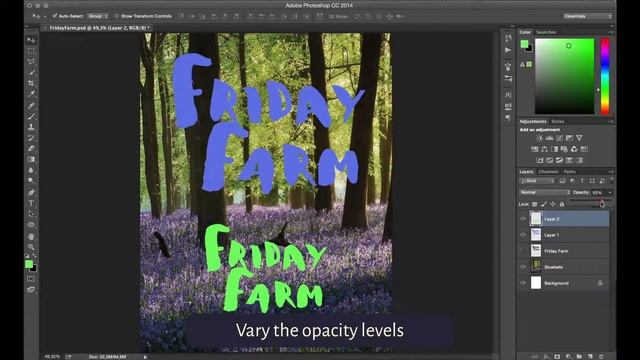640x360 pixels.
Task: Click the foreground color swatch in Color panel
Action: click(524, 44)
